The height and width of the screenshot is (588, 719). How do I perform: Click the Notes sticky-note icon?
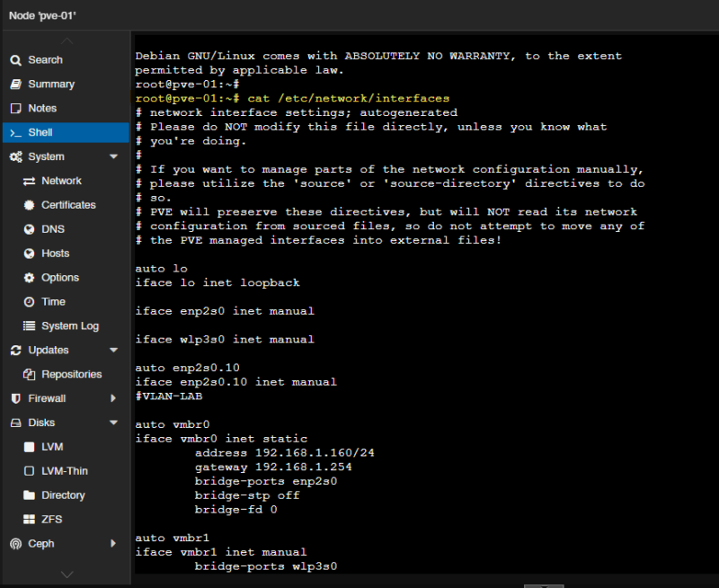[x=15, y=109]
